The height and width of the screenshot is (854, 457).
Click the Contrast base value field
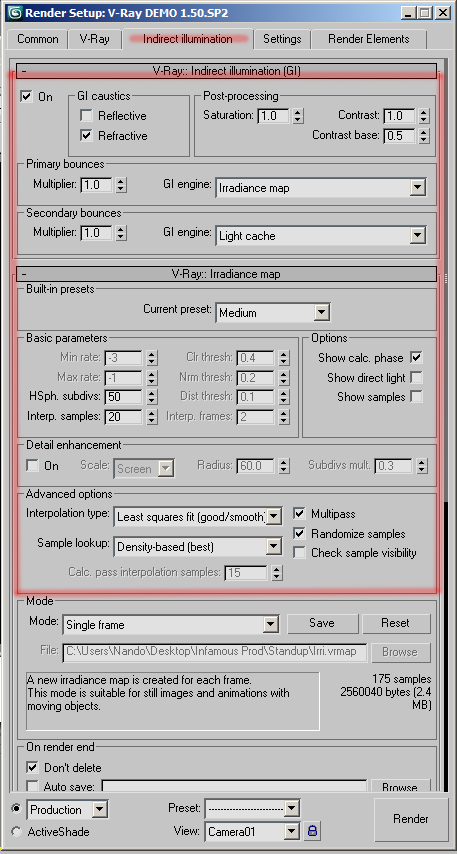(x=400, y=136)
